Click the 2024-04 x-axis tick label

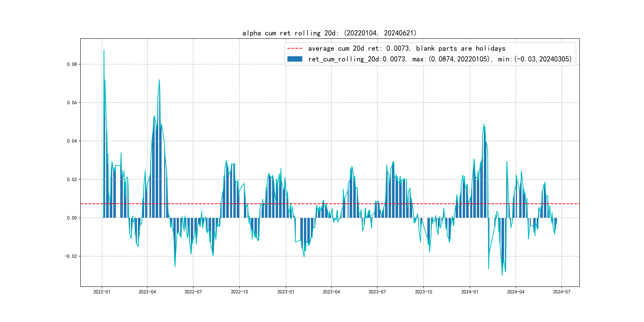tap(516, 292)
